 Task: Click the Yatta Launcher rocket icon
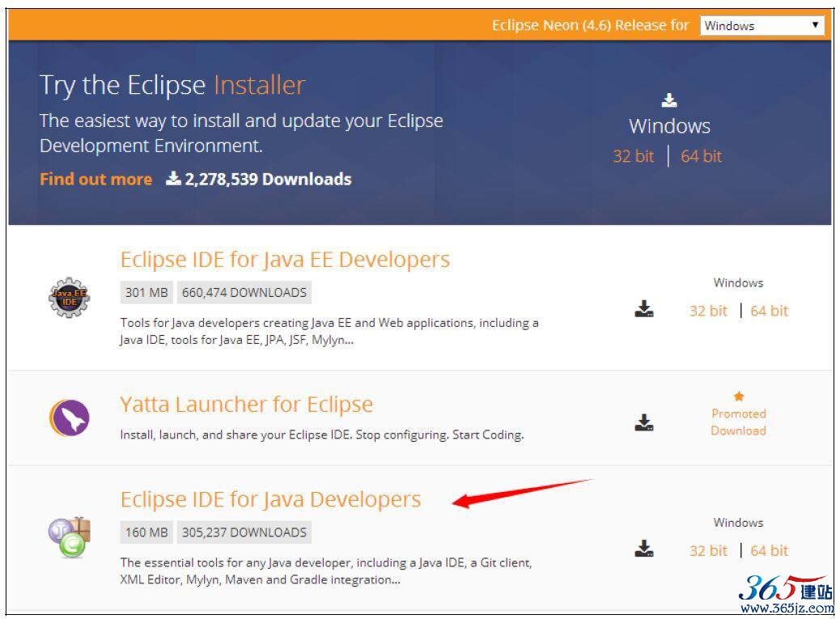tap(69, 418)
